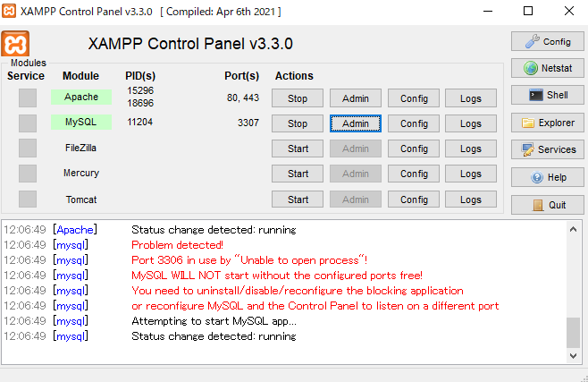Stop the MySQL module
588x382 pixels.
click(x=298, y=123)
